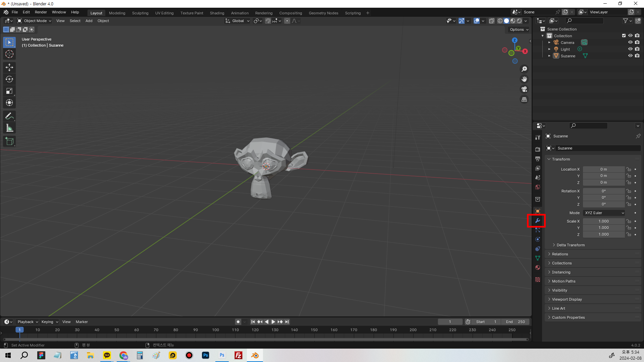The height and width of the screenshot is (362, 644).
Task: Expand the Suzanne tree item in outliner
Action: pyautogui.click(x=549, y=56)
